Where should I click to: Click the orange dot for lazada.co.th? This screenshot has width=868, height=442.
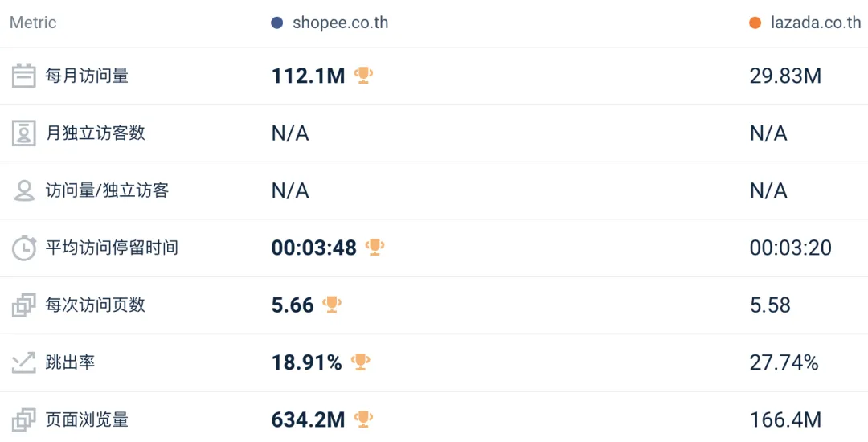pos(755,23)
